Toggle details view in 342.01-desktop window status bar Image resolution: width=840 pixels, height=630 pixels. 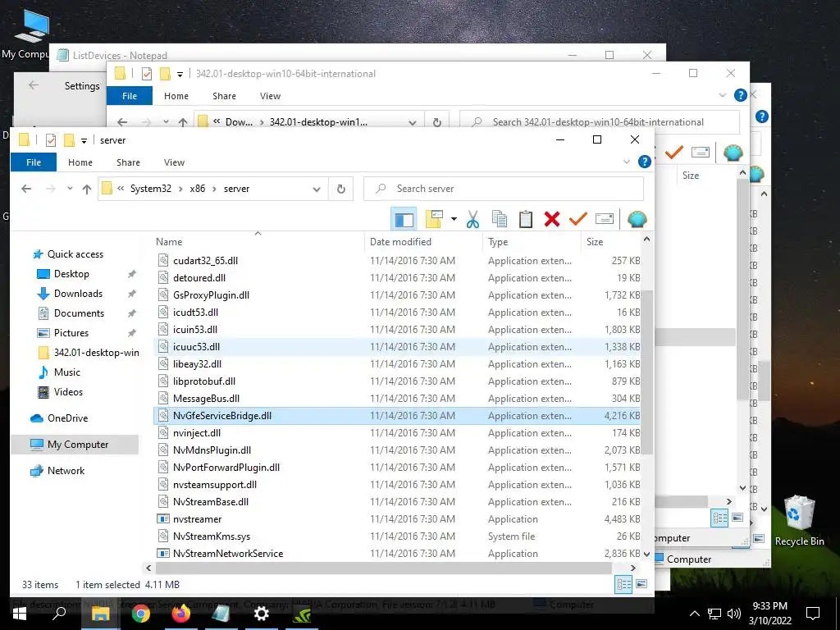click(720, 518)
